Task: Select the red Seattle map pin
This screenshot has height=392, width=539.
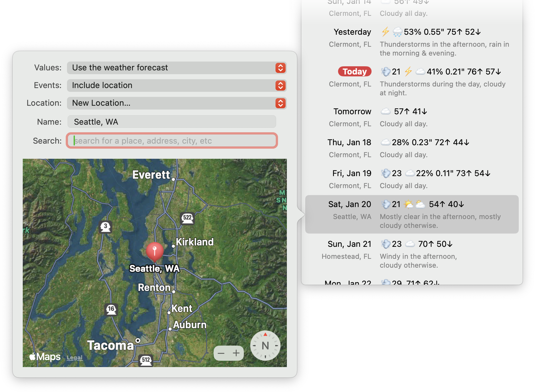Action: tap(155, 252)
